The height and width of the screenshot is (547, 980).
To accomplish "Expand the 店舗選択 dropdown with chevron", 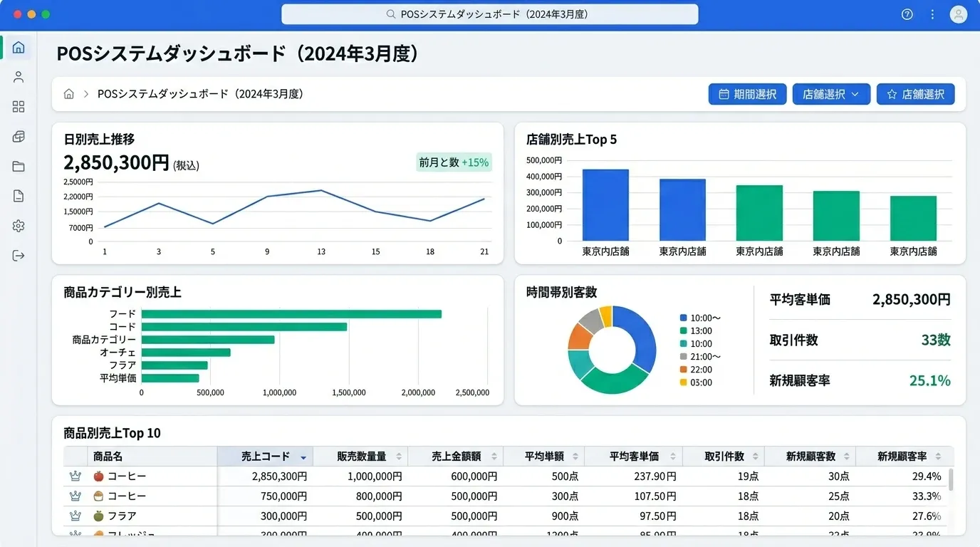I will click(x=831, y=94).
